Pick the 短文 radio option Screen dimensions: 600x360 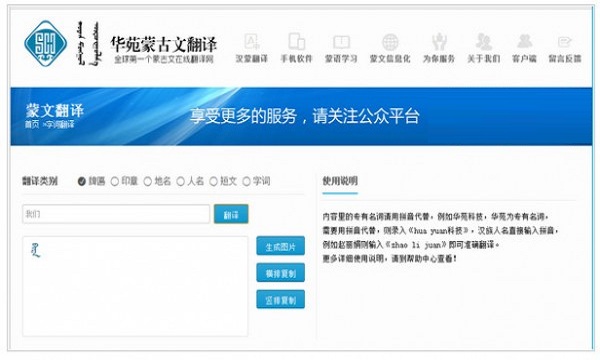coord(214,181)
